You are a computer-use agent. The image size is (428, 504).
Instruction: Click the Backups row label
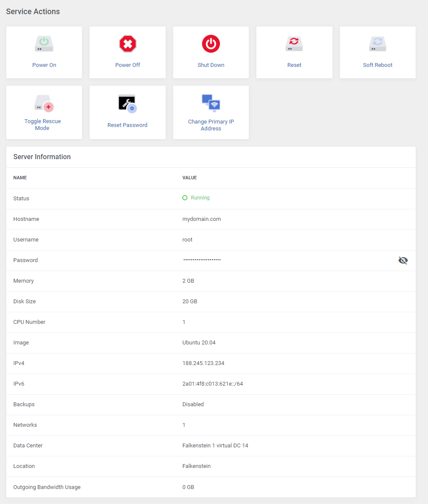click(24, 404)
